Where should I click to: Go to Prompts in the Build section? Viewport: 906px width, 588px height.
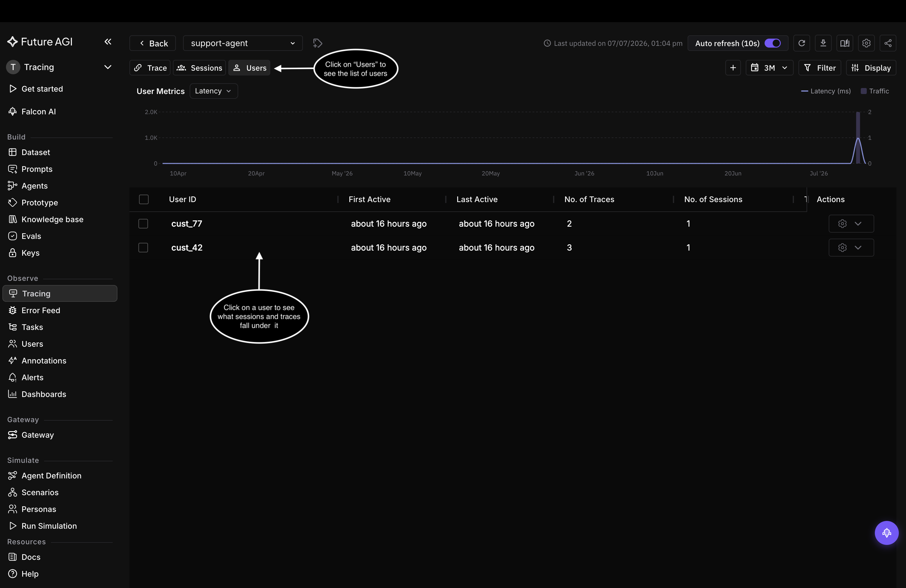pos(37,169)
